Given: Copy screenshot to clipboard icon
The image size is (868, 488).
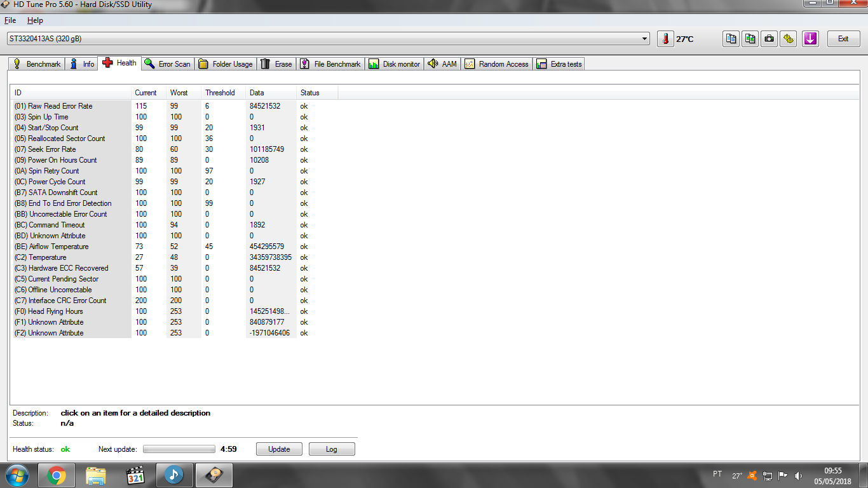Looking at the screenshot, I should [750, 39].
